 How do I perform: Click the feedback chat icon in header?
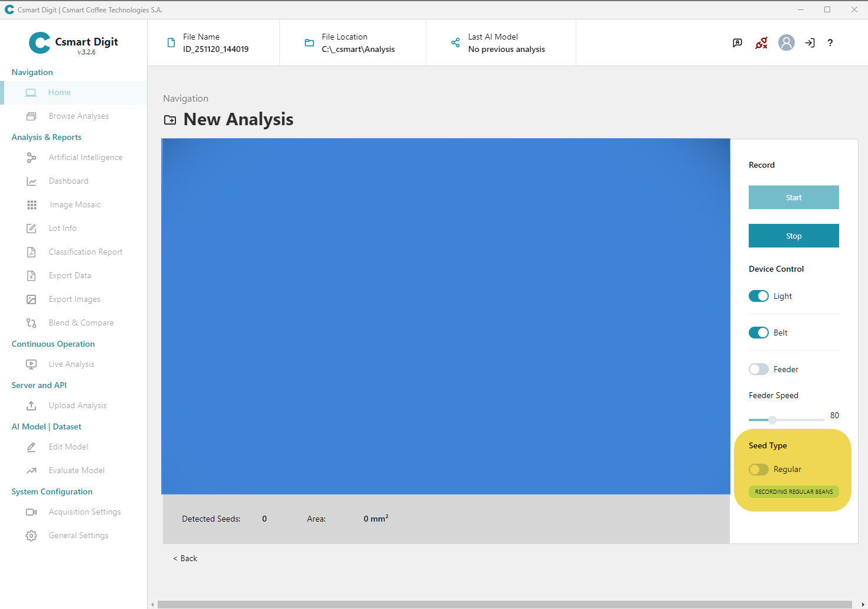(x=737, y=43)
